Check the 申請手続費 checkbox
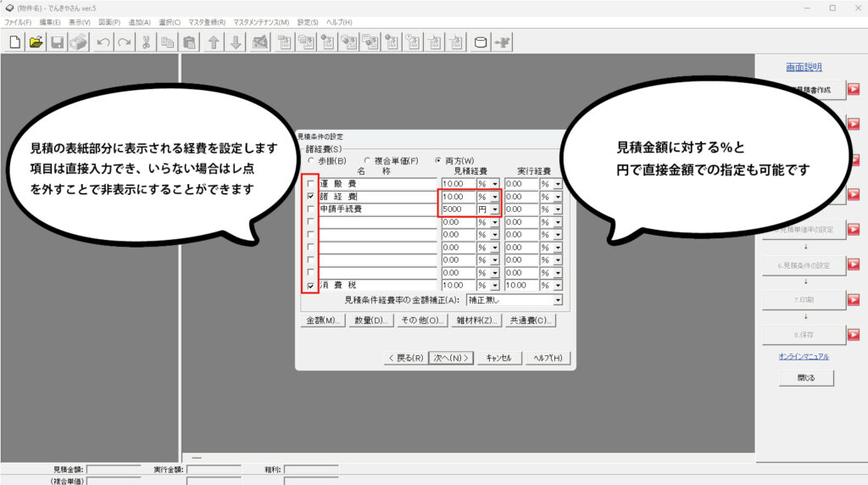 point(310,209)
